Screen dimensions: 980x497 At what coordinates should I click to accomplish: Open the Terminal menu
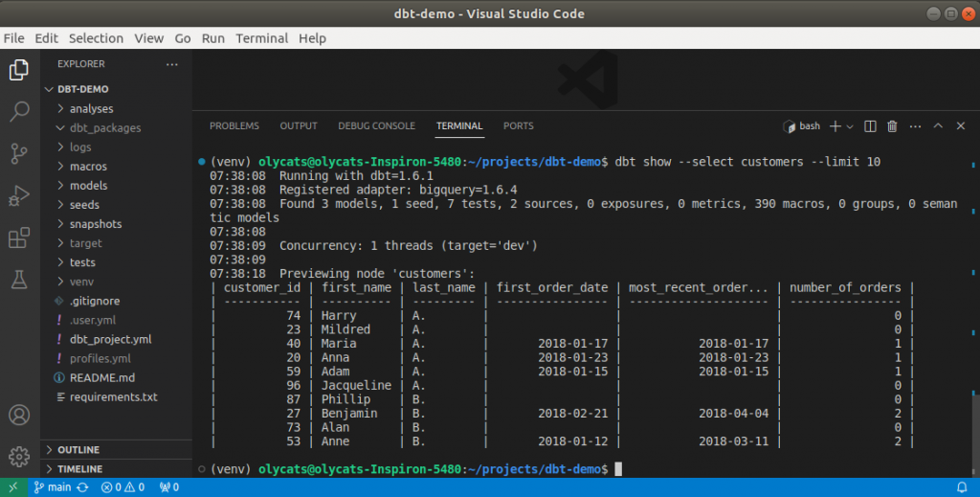point(262,38)
